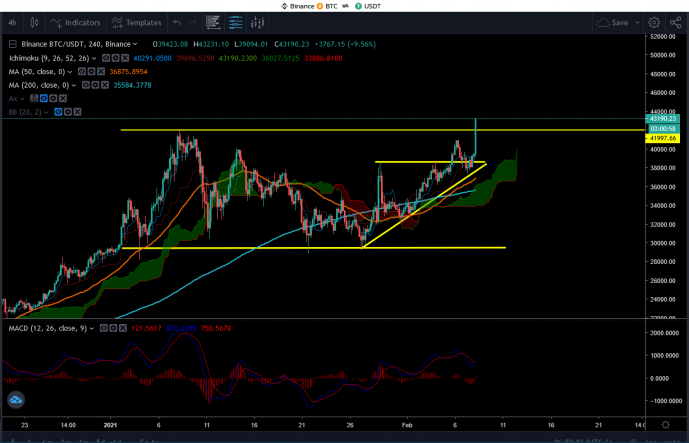
Task: Open time axis settings gear at bottom right
Action: tap(665, 425)
